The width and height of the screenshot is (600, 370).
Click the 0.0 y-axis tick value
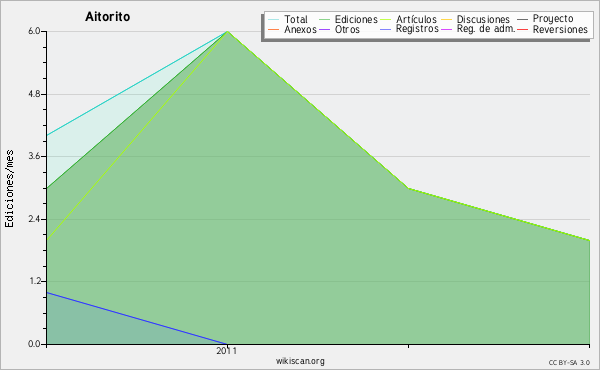coord(34,344)
